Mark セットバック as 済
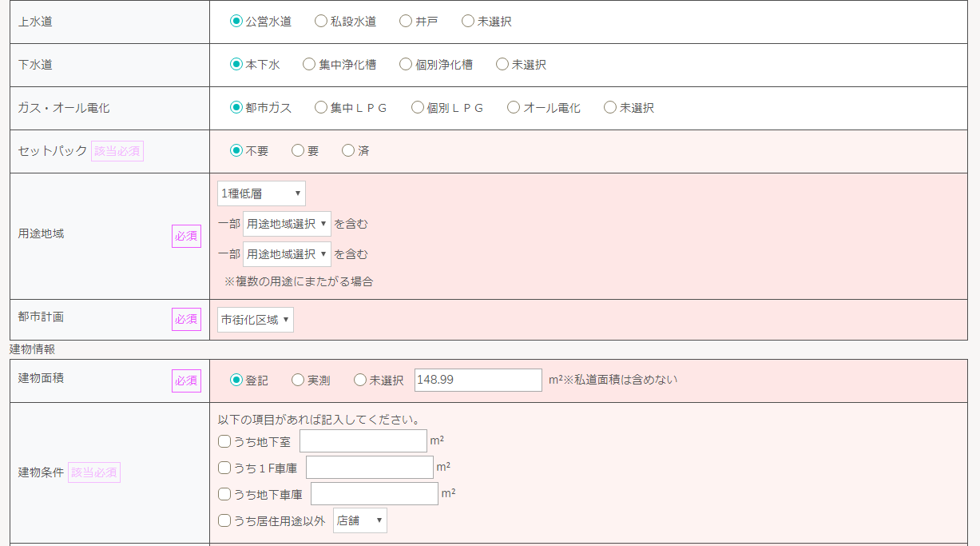980x546 pixels. [348, 151]
